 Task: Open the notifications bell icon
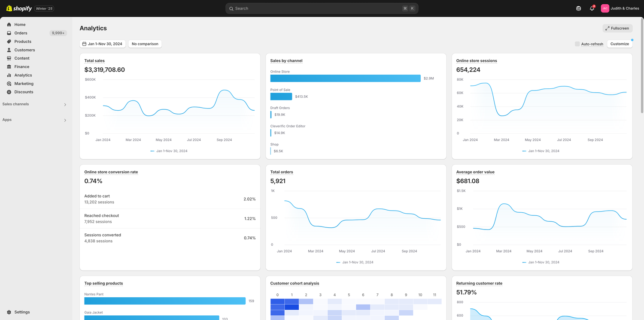(x=592, y=8)
